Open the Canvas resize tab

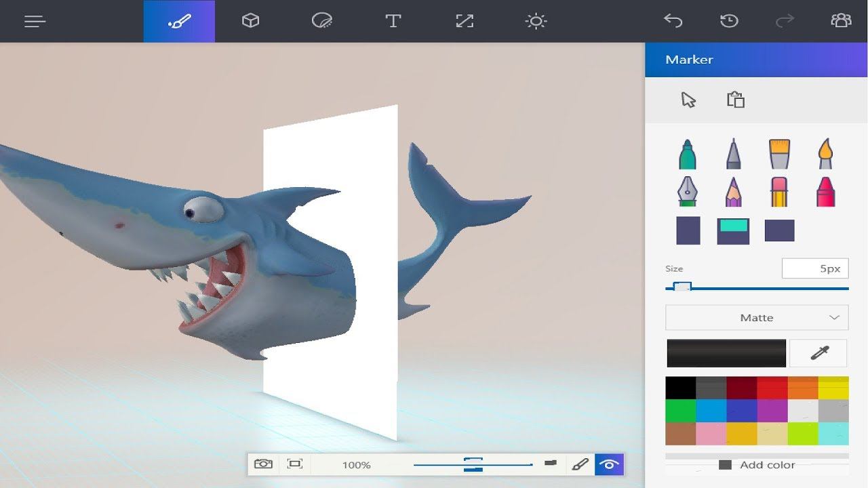click(x=465, y=21)
